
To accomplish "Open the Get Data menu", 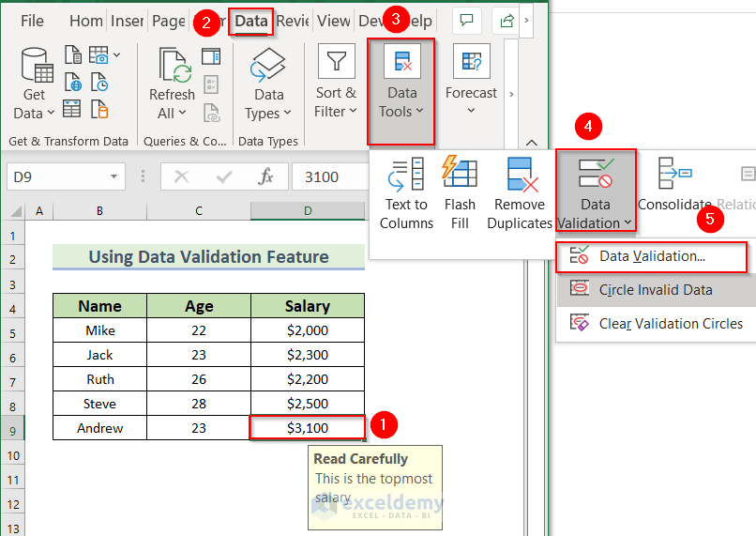I will point(34,84).
